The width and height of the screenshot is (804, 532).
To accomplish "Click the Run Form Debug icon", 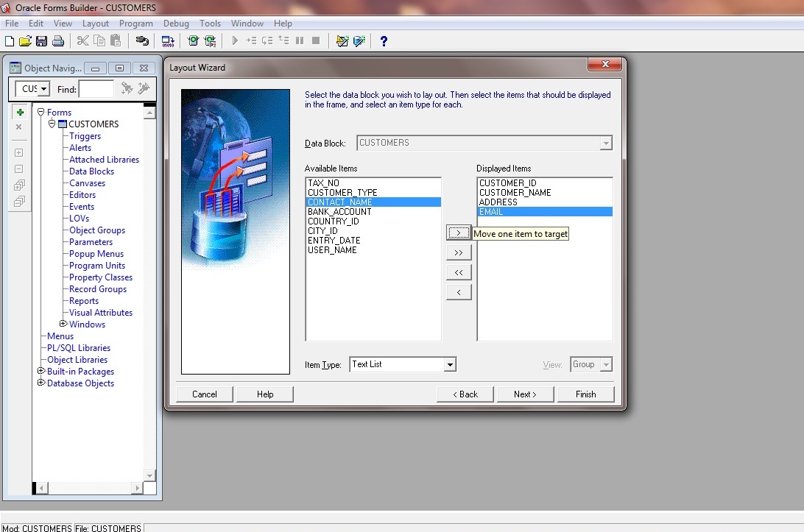I will [x=210, y=41].
